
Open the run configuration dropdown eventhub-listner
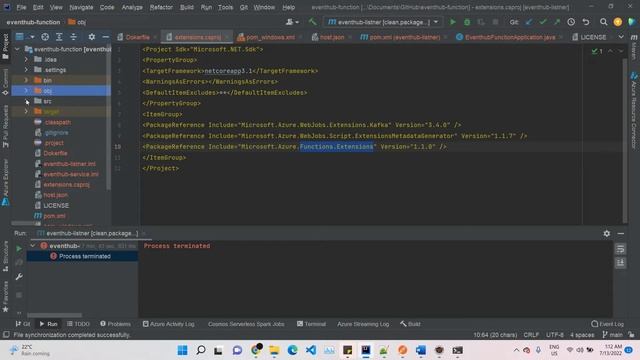(384, 22)
